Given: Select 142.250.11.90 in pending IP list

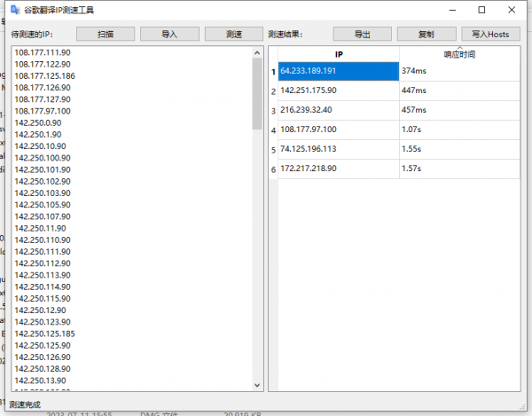Looking at the screenshot, I should (x=41, y=228).
